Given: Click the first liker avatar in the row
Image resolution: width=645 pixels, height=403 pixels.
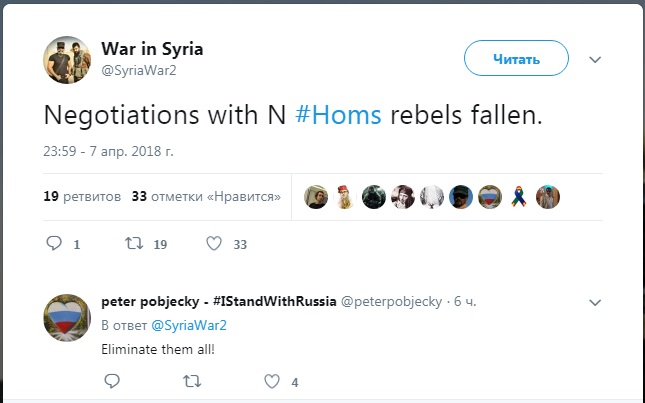Looking at the screenshot, I should coord(315,196).
